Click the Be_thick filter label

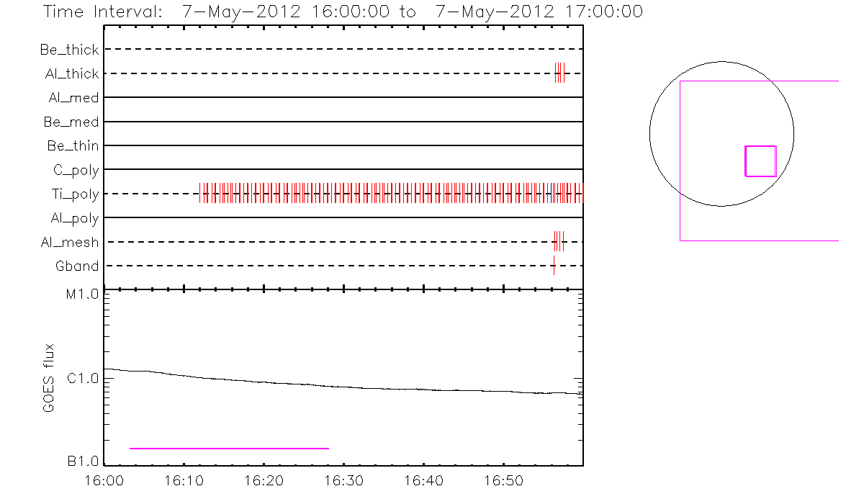click(x=69, y=50)
